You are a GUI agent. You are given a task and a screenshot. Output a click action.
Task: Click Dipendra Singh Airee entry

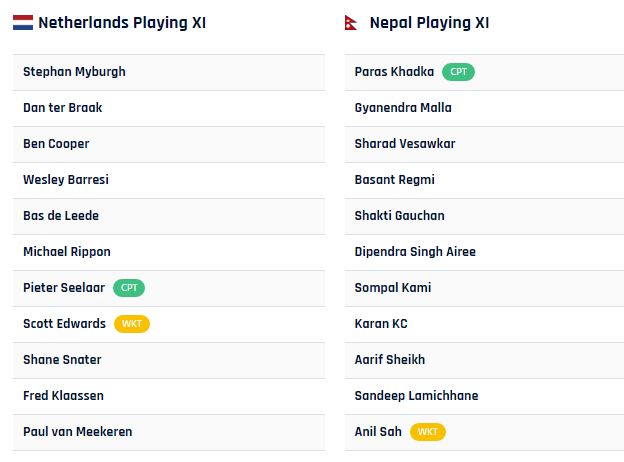[484, 252]
